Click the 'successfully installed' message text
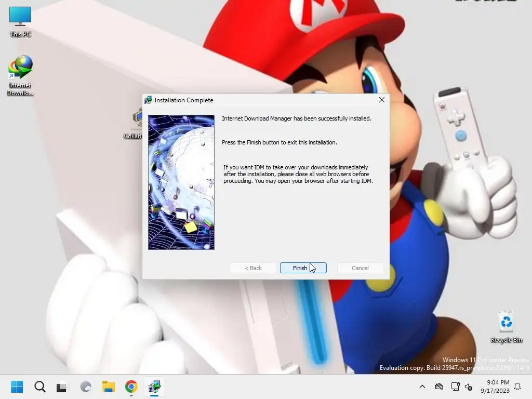The width and height of the screenshot is (532, 399). (x=297, y=118)
